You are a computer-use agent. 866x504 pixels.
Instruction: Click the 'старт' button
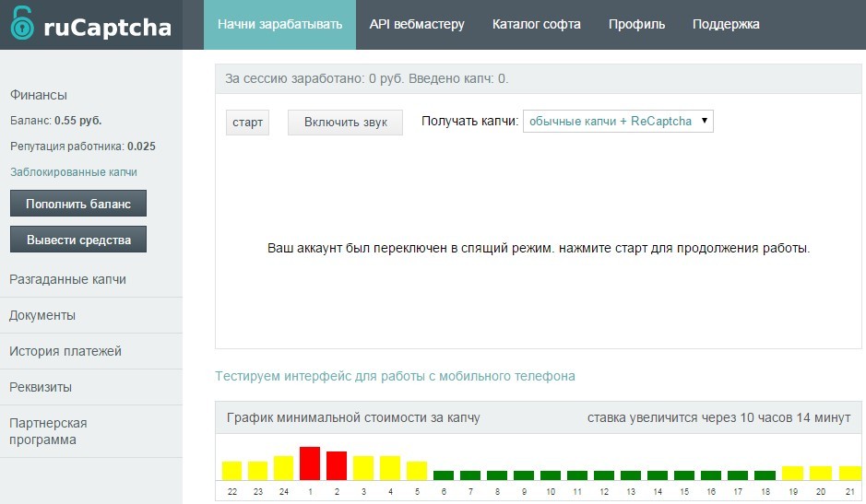point(247,122)
